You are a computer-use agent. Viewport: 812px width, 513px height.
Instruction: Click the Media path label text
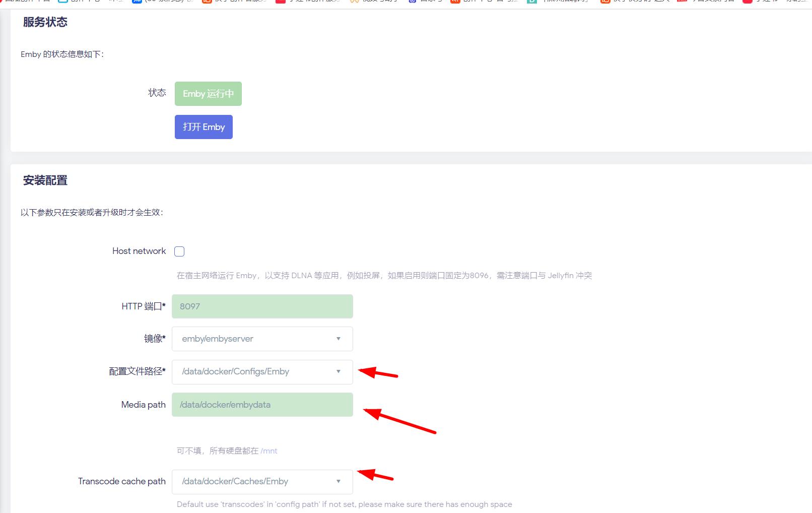[144, 405]
